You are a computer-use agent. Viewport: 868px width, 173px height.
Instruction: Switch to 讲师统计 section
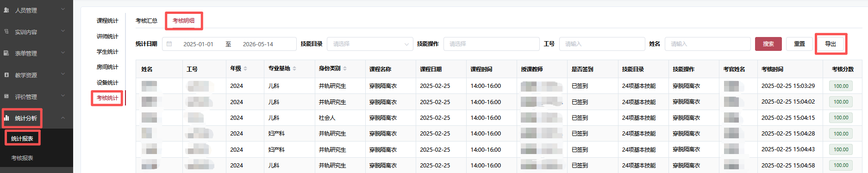pos(107,36)
